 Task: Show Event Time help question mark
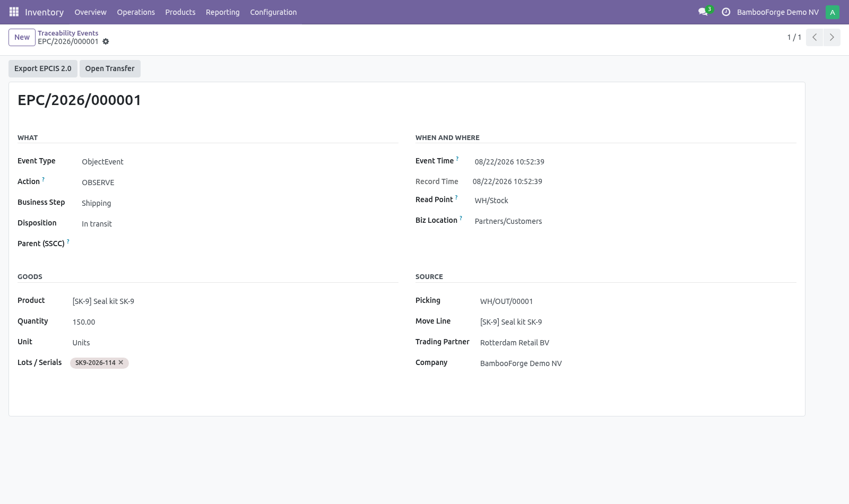(x=457, y=159)
